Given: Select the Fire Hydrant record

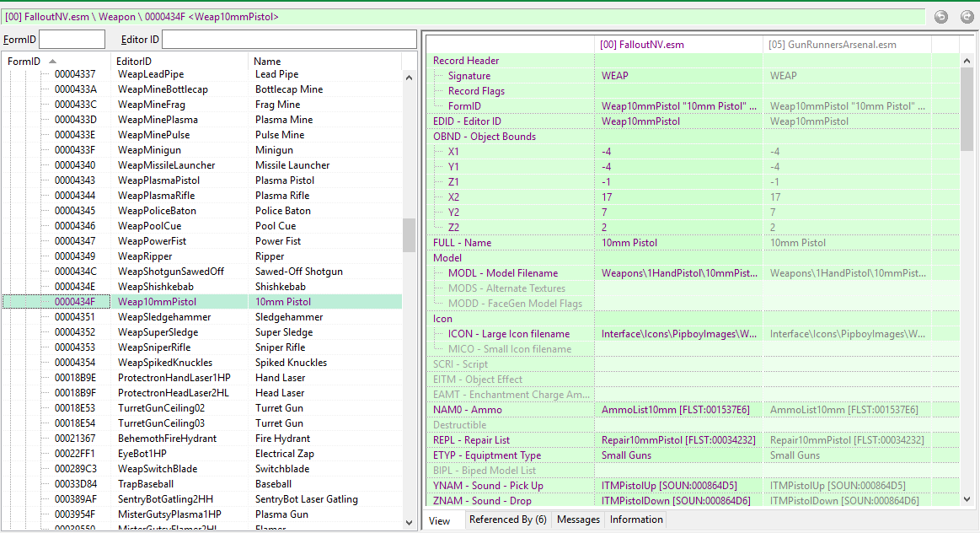Looking at the screenshot, I should point(202,439).
